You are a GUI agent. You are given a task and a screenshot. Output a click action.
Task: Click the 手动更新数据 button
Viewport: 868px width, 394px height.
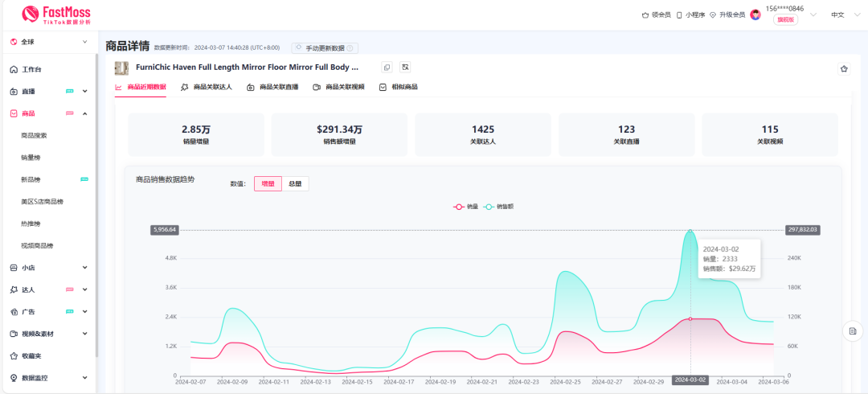click(x=324, y=48)
